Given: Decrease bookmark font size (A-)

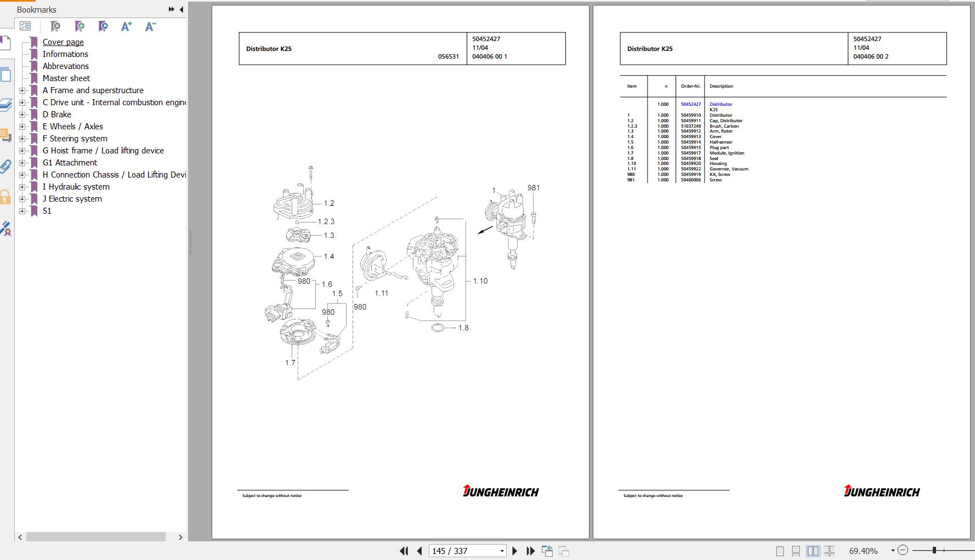Looking at the screenshot, I should pos(150,26).
